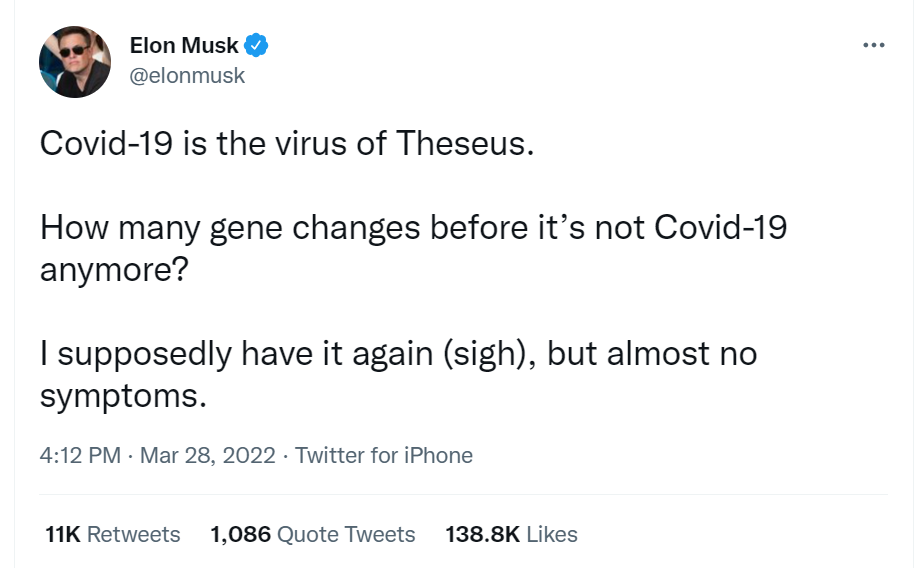Click the 4:12 PM timestamp
The height and width of the screenshot is (568, 919).
tap(80, 456)
